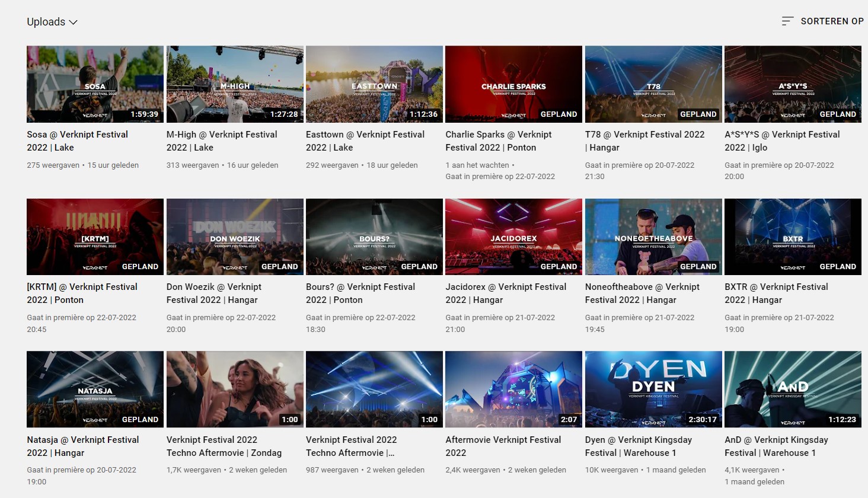Viewport: 868px width, 498px height.
Task: Open Jacidorex video thumbnail
Action: [513, 237]
